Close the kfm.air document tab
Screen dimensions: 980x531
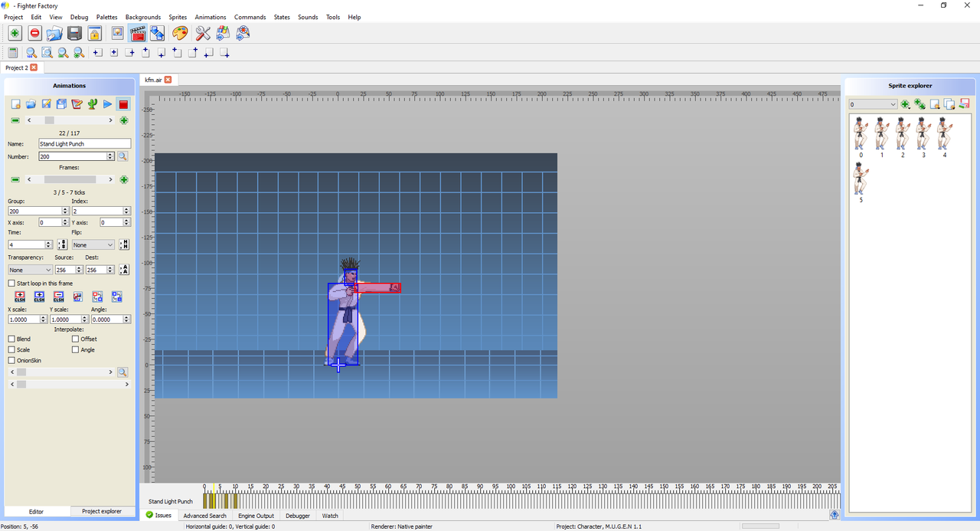coord(168,80)
